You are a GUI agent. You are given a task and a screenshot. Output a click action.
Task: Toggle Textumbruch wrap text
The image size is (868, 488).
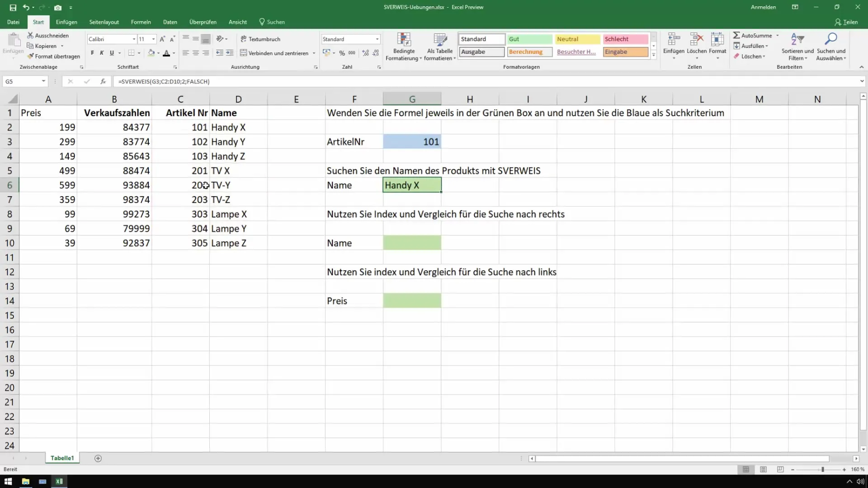260,39
